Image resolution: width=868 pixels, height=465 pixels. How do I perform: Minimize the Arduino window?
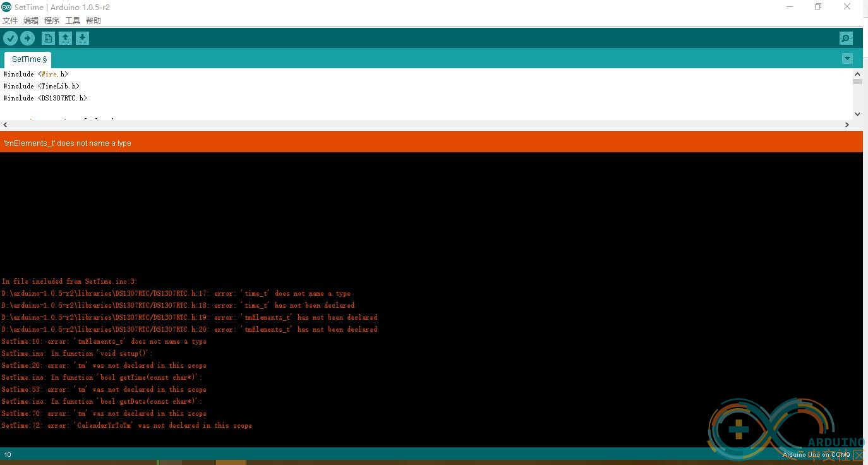790,7
